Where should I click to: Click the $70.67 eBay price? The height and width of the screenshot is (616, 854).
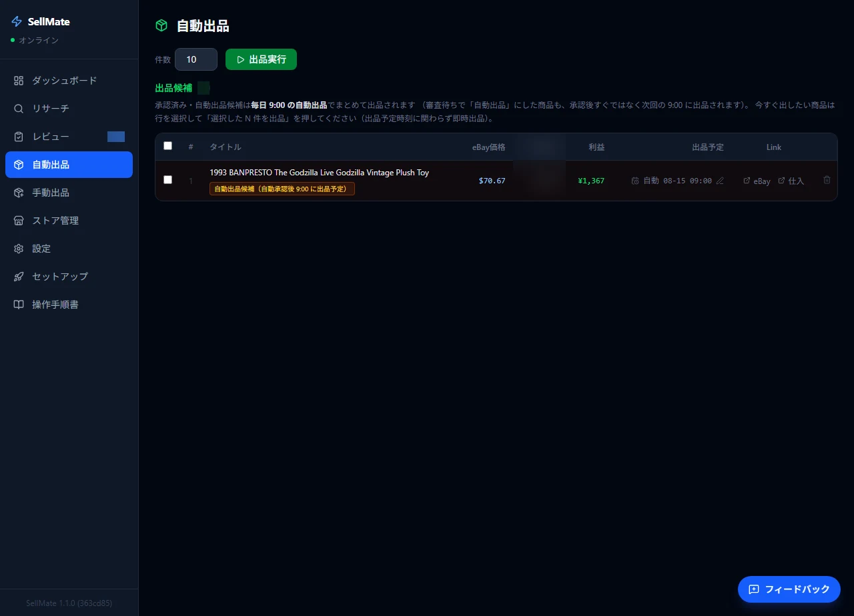click(492, 181)
